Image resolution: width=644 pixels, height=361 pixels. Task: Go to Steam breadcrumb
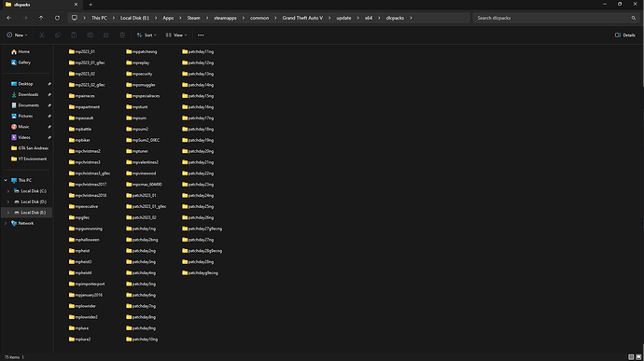click(193, 18)
